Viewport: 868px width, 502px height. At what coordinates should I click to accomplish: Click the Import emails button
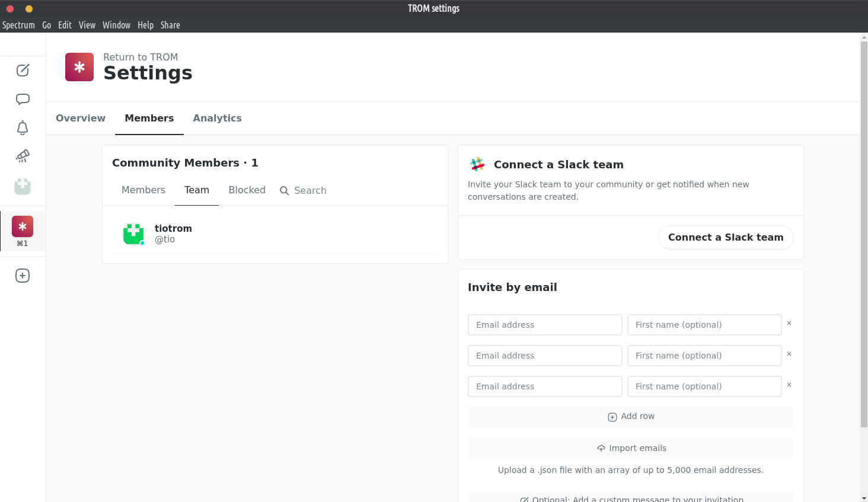[631, 448]
